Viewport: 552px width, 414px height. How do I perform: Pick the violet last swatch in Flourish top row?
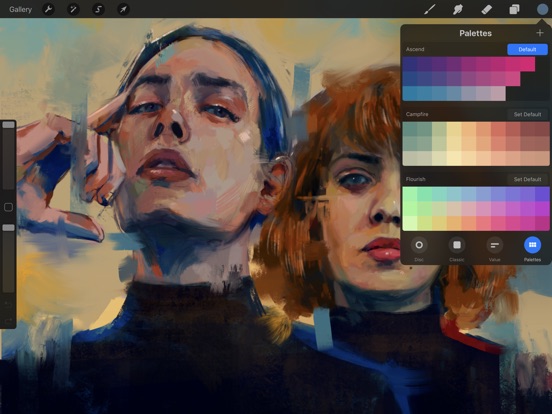(542, 194)
